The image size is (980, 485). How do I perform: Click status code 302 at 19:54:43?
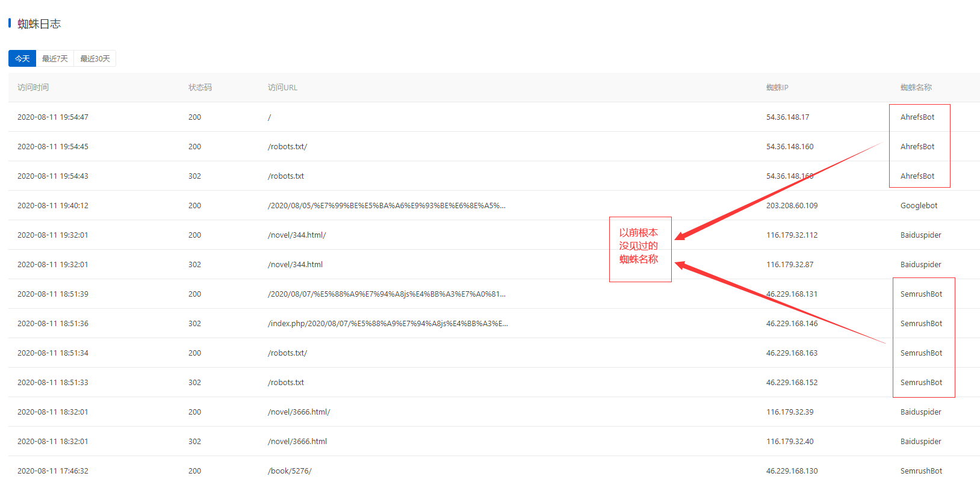[x=194, y=176]
